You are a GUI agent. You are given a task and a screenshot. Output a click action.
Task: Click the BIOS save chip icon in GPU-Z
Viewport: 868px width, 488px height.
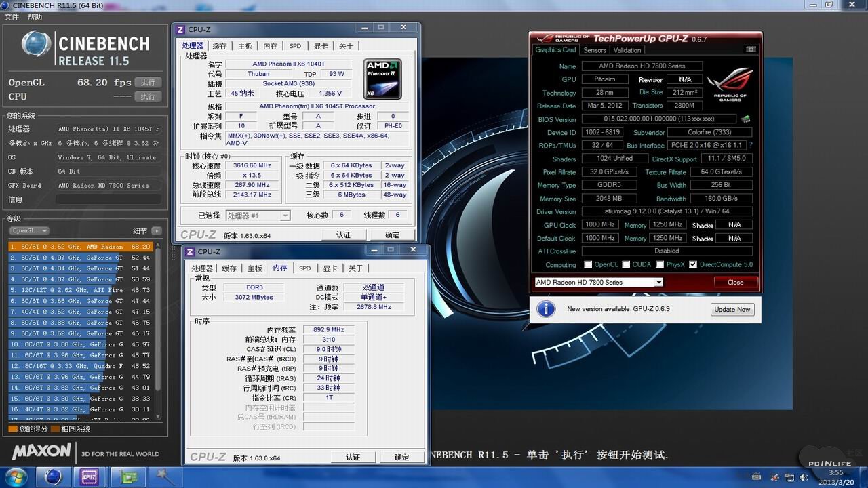coord(746,119)
